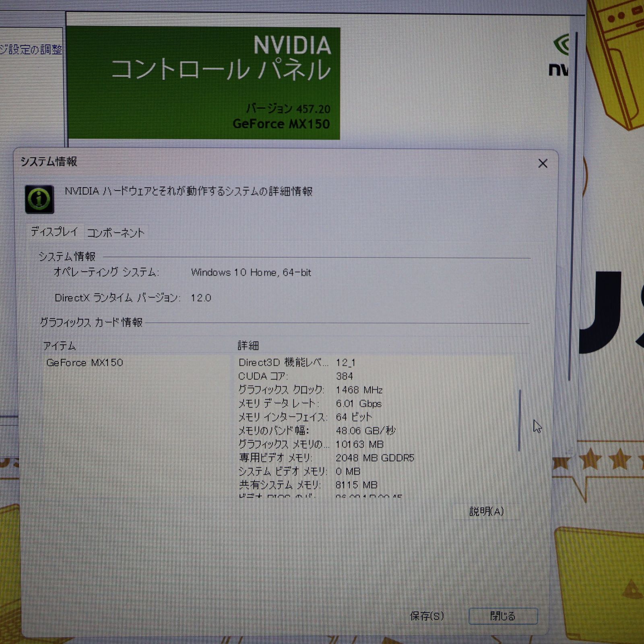Click the DirectX runtime version 12.0

coord(201,298)
